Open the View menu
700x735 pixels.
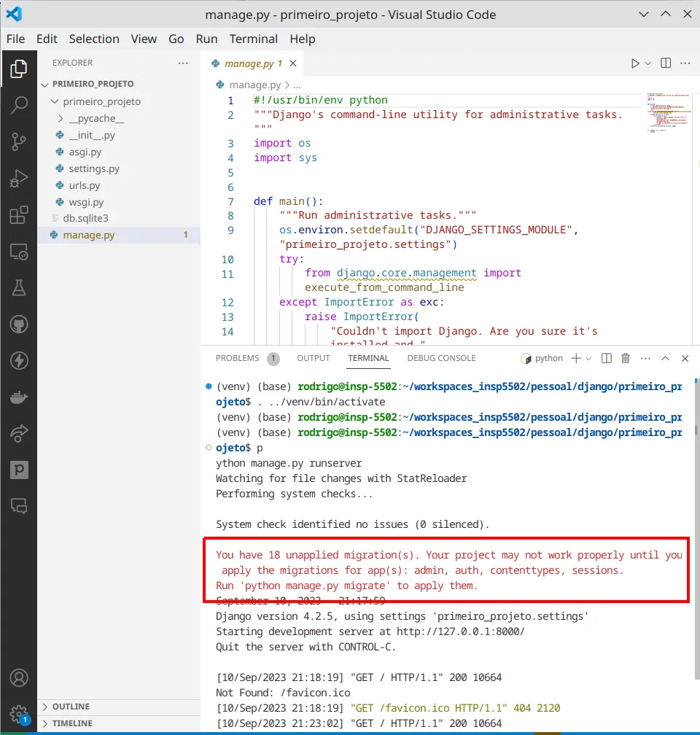coord(144,39)
